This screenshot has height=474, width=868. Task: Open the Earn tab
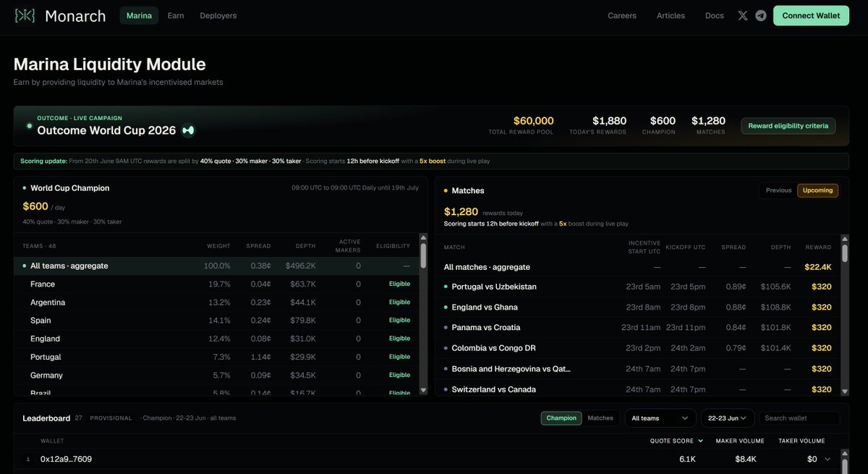176,15
